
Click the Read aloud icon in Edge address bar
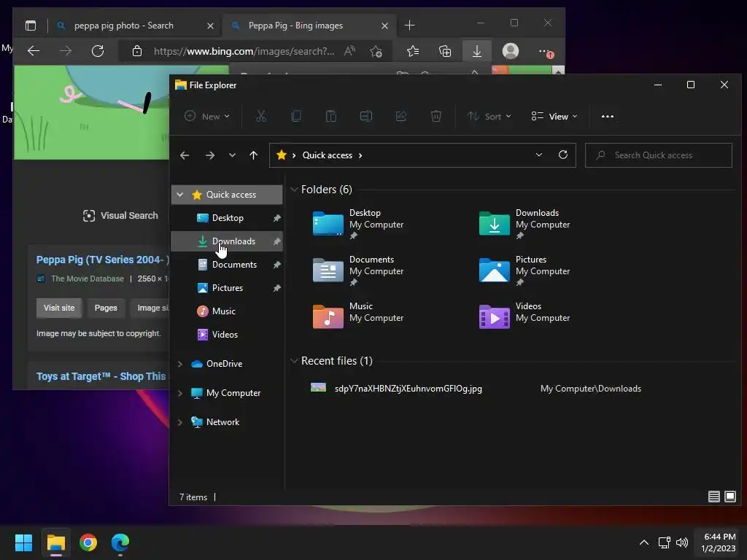349,51
